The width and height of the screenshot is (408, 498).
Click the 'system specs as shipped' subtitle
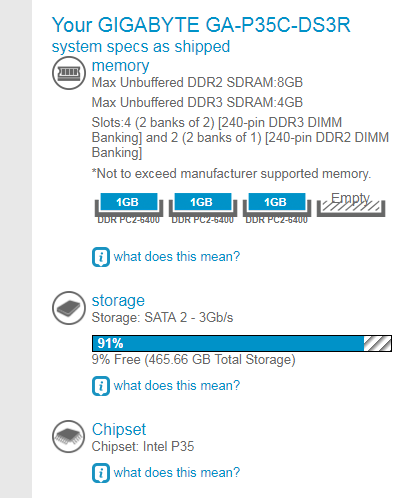point(141,47)
